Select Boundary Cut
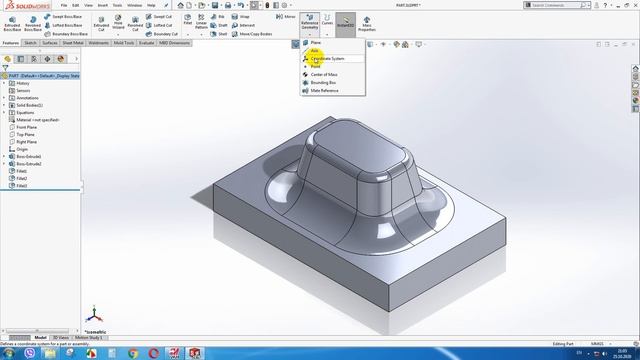Viewport: 640px width, 360px height. (x=162, y=34)
